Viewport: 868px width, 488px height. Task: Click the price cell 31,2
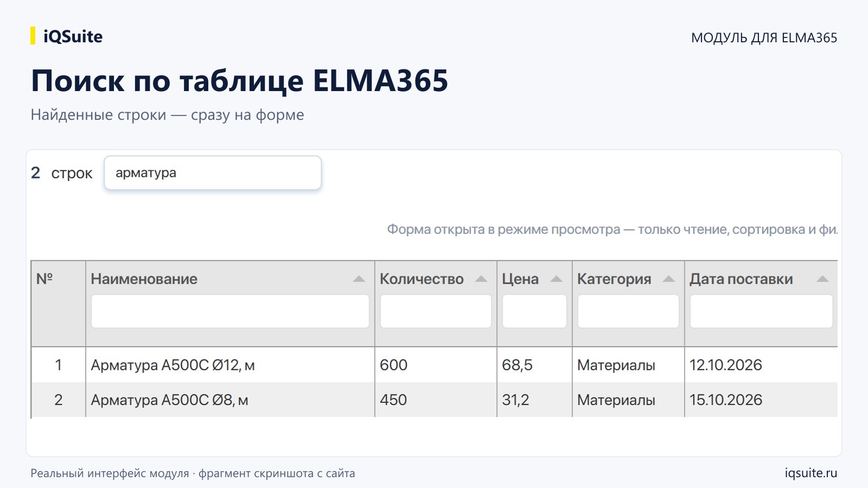coord(515,400)
